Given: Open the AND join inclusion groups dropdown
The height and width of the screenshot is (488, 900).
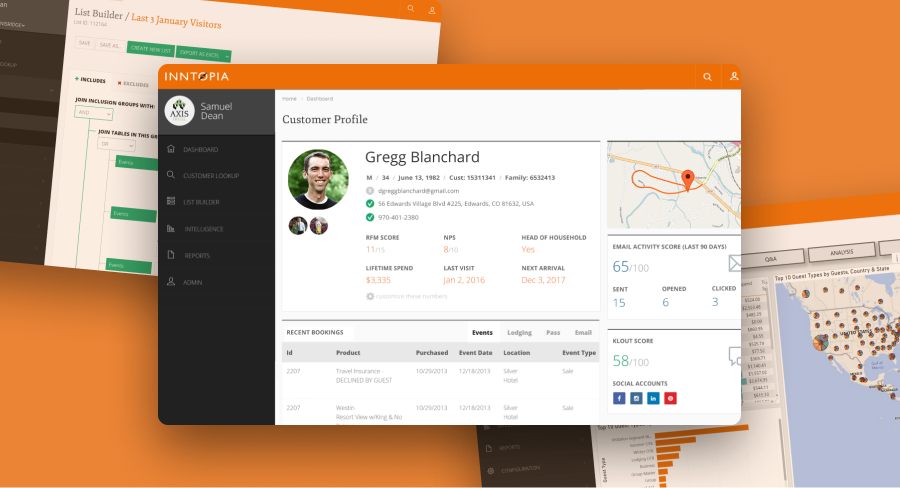Looking at the screenshot, I should [x=94, y=114].
